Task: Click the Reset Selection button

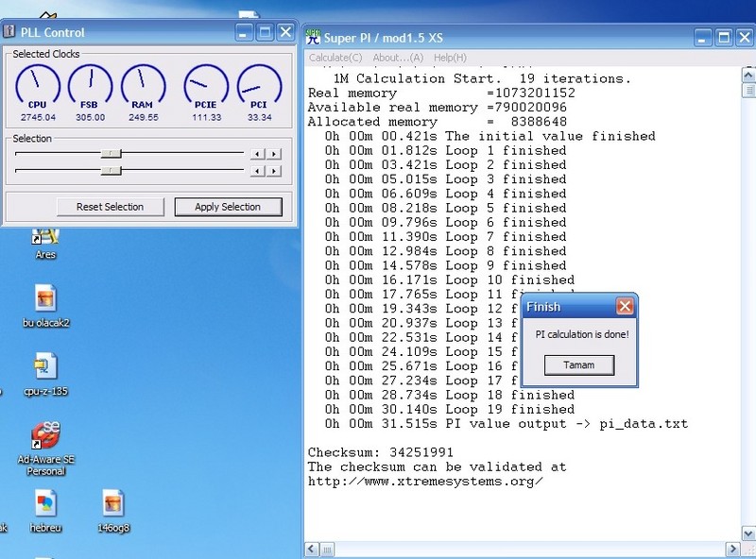Action: [111, 207]
